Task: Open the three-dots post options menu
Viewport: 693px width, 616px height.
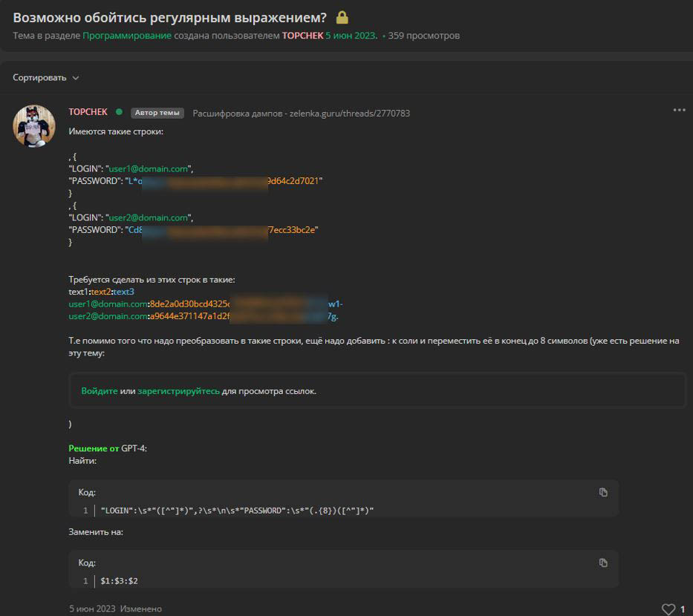Action: 679,110
